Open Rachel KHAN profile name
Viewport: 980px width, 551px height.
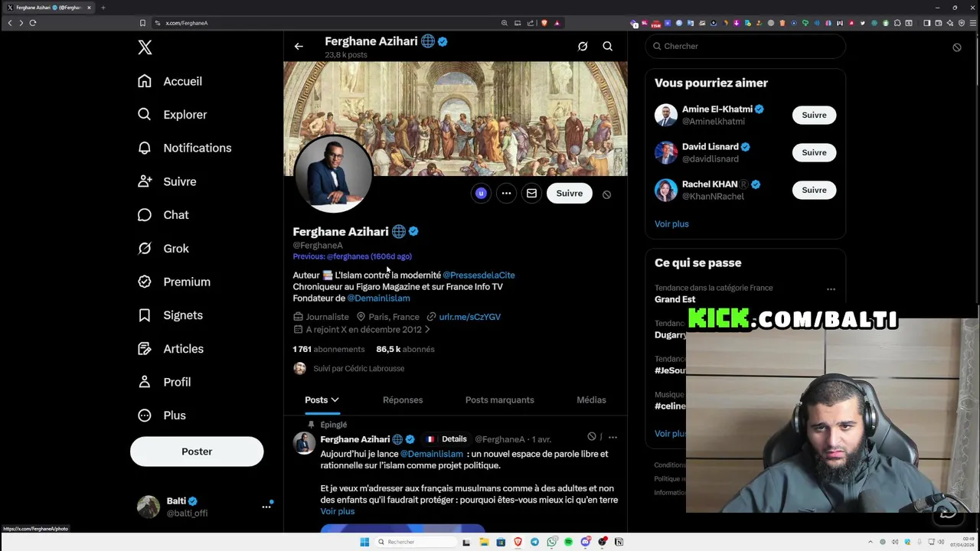coord(710,184)
